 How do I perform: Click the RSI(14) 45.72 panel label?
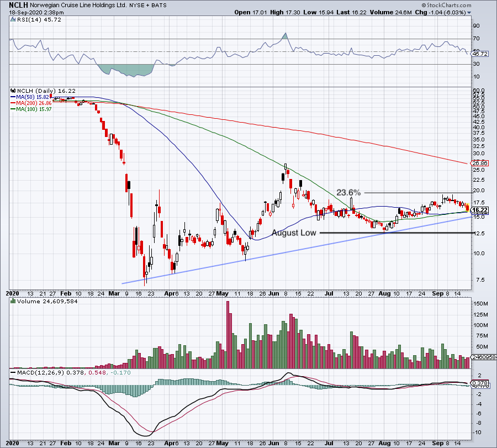(39, 20)
